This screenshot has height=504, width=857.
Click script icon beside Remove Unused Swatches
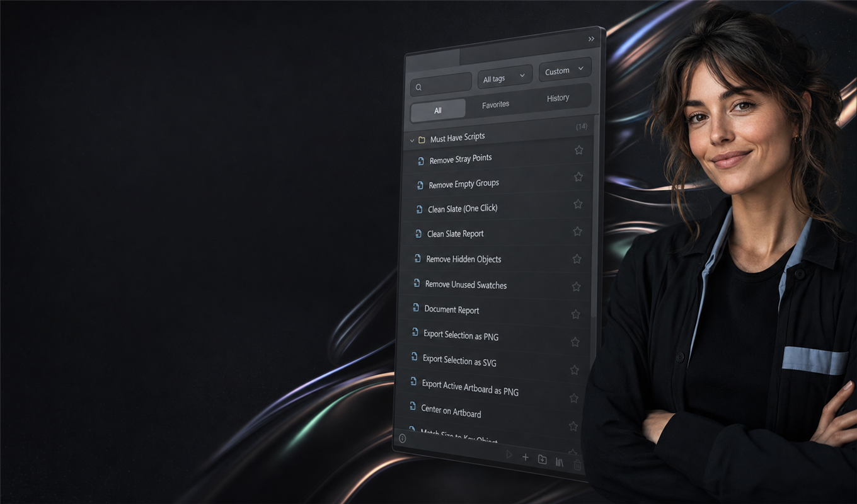point(417,283)
